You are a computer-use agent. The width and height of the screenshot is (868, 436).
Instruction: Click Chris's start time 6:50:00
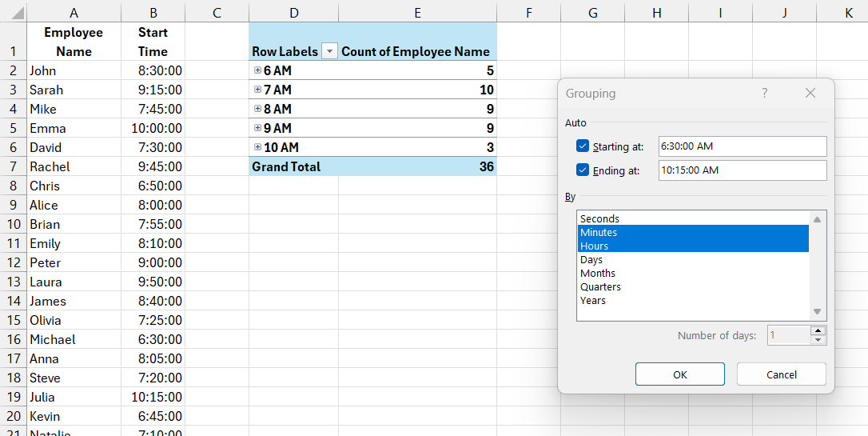point(153,186)
